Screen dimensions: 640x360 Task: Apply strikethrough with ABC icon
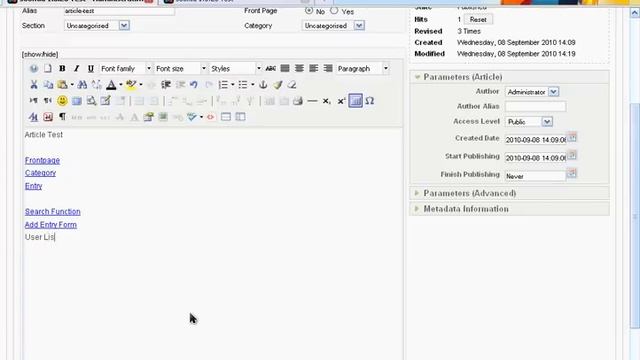click(270, 69)
